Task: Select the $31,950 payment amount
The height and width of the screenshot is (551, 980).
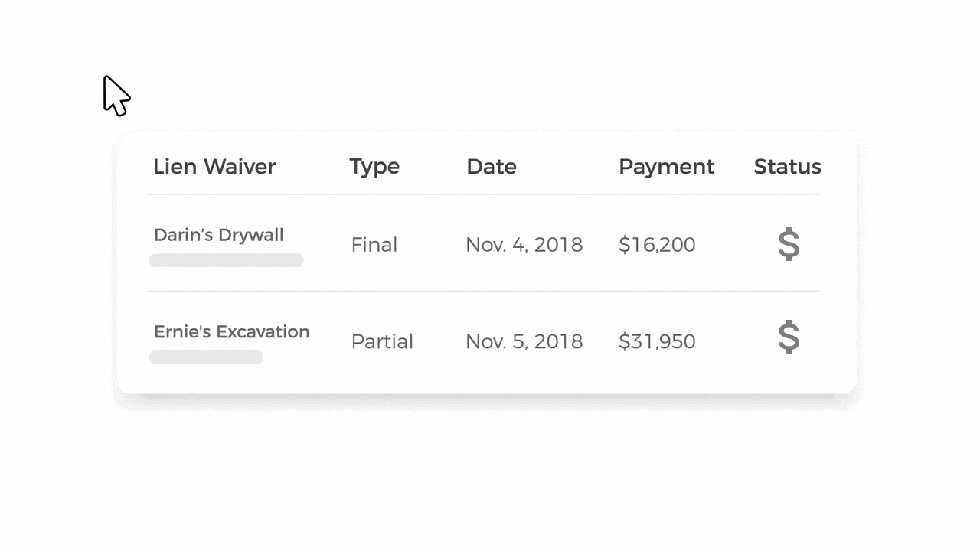Action: point(657,341)
